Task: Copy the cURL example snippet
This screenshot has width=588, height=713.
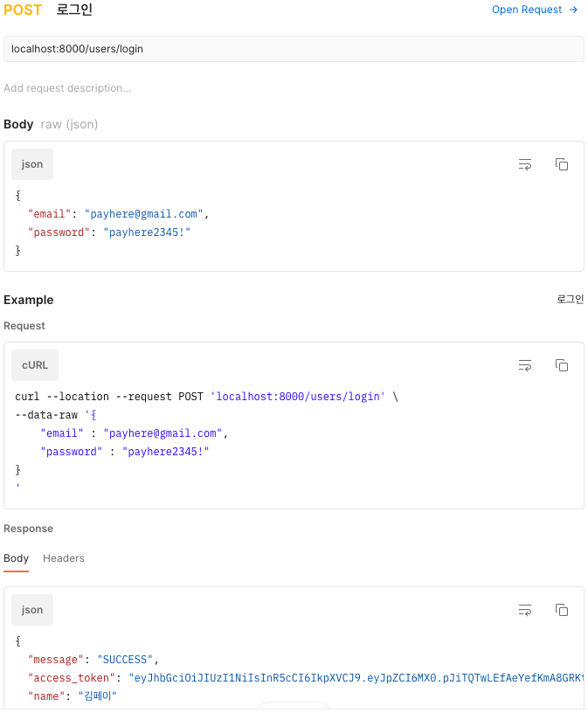Action: tap(562, 365)
